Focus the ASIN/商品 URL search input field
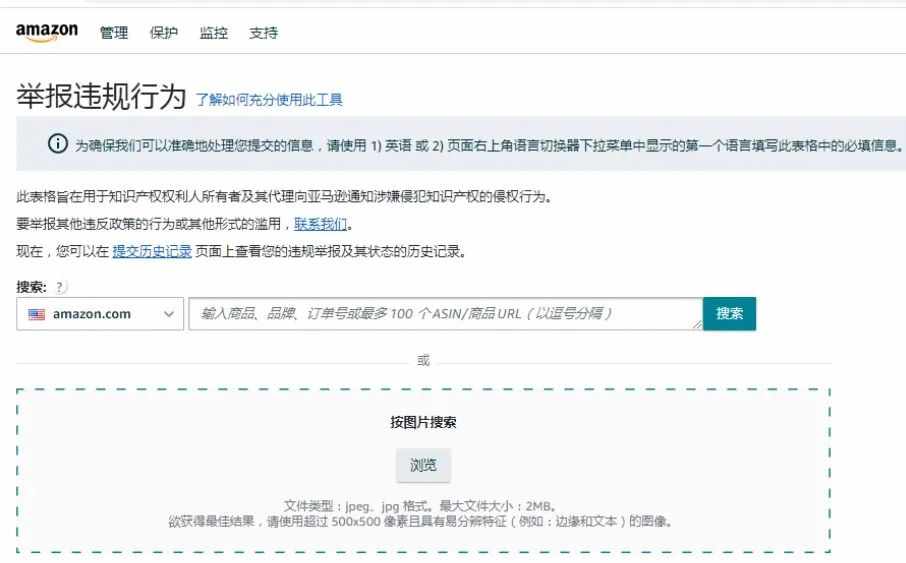The width and height of the screenshot is (906, 563). click(x=445, y=314)
